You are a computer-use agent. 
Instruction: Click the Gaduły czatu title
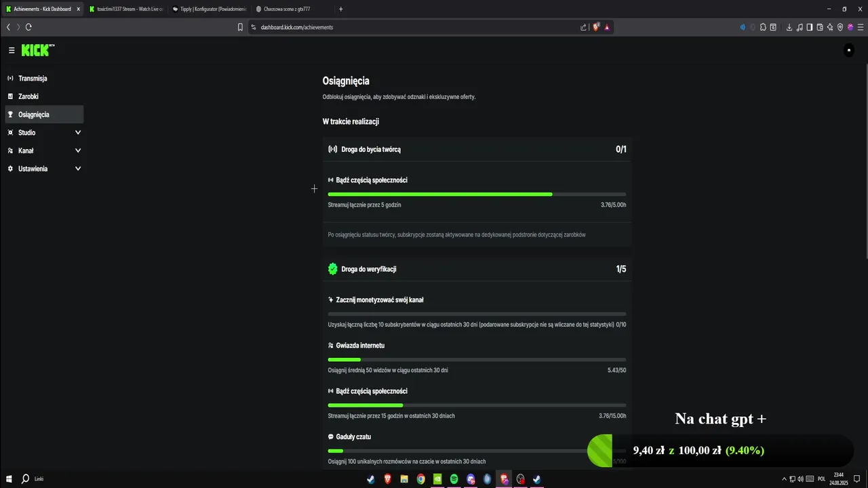(353, 437)
